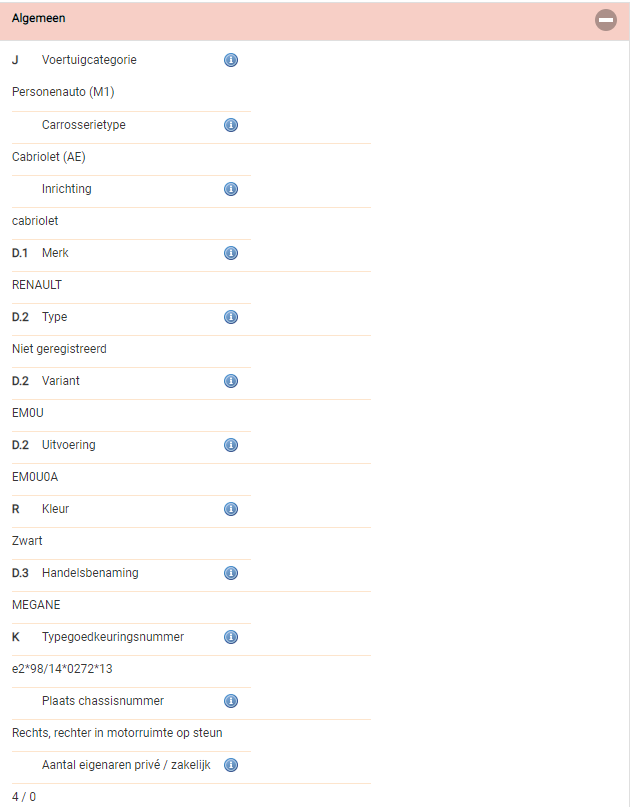Open info icon for Kleur
Viewport: 631px width, 807px height.
pyautogui.click(x=231, y=509)
